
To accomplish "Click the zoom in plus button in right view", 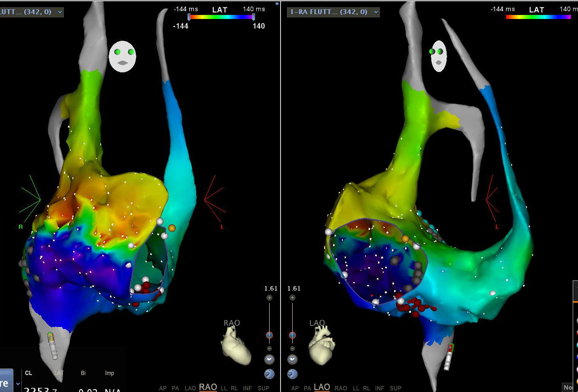I will pyautogui.click(x=292, y=298).
